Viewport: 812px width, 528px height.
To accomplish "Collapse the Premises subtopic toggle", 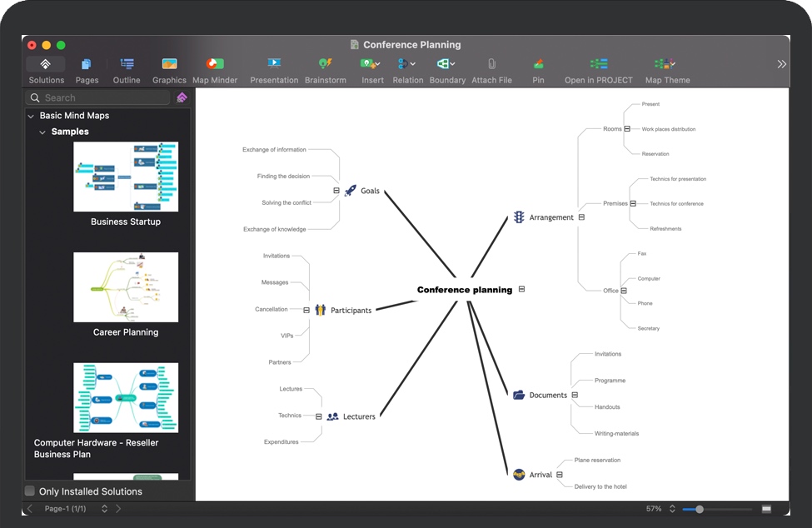I will click(x=633, y=203).
